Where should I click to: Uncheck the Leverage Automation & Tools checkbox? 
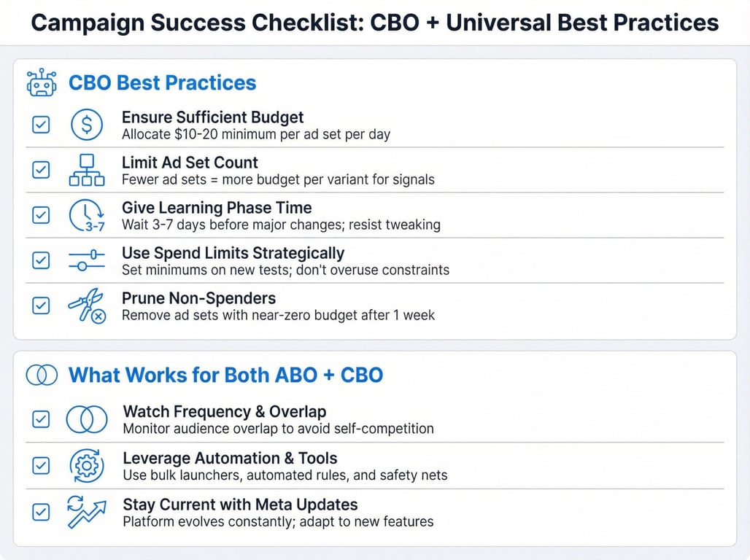tap(41, 465)
